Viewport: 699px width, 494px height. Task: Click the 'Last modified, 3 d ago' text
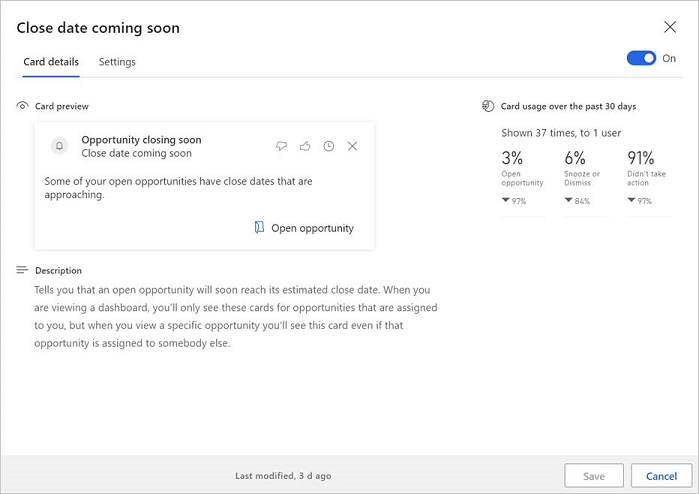coord(283,476)
